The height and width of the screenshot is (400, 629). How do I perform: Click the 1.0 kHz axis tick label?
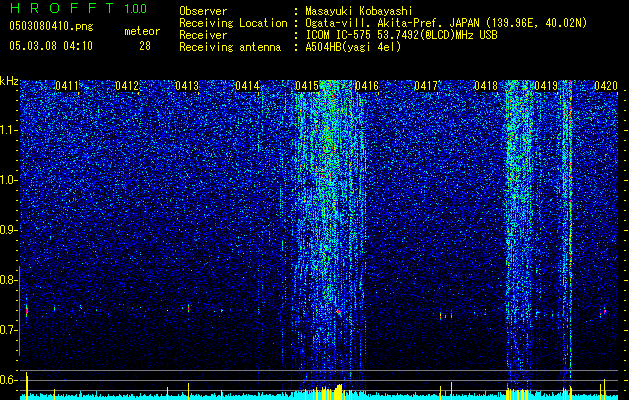[9, 180]
